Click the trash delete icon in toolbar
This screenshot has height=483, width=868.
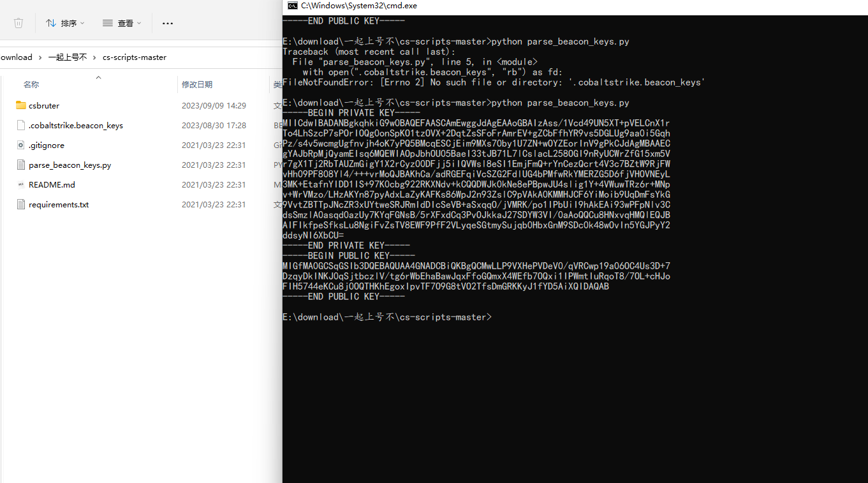pos(18,23)
